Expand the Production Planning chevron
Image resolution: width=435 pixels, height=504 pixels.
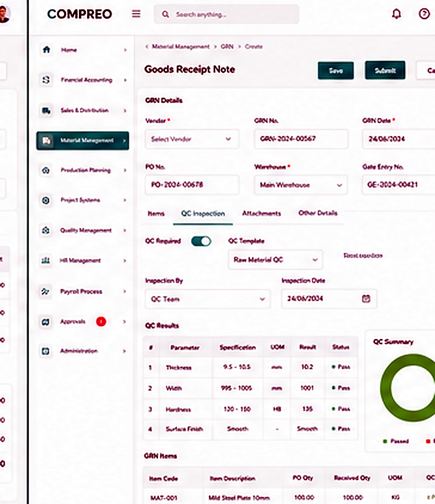click(125, 170)
